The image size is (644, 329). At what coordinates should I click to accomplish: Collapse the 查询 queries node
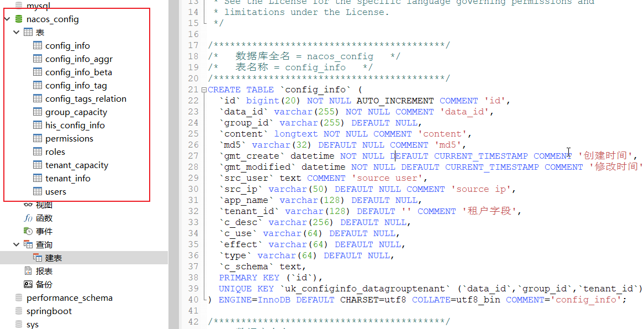coord(17,244)
